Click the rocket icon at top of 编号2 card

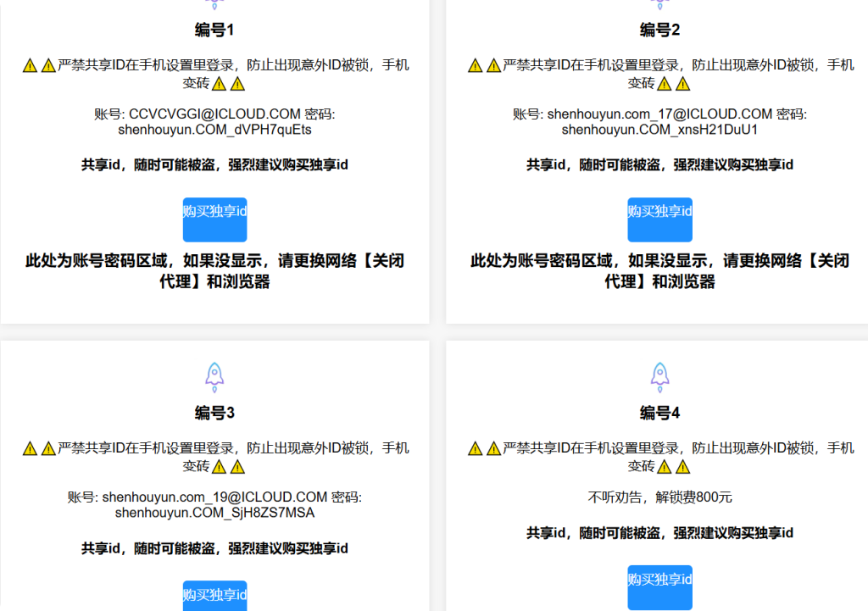point(659,4)
